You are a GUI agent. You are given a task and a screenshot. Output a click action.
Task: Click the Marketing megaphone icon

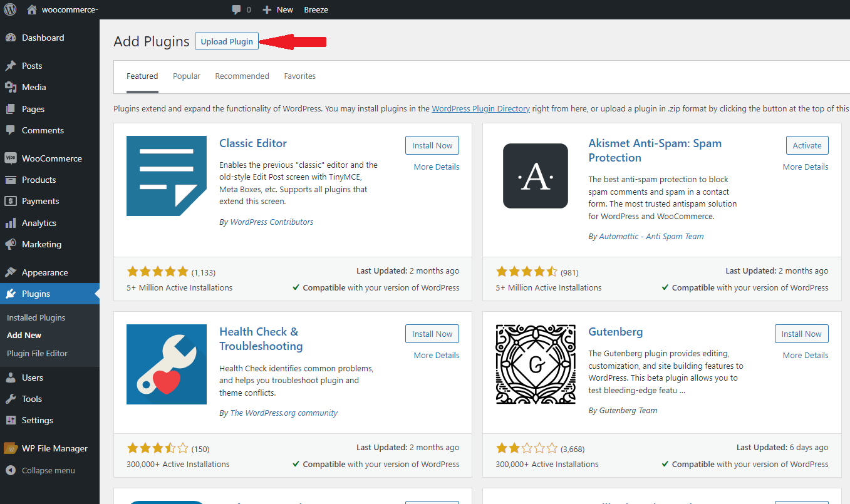[11, 244]
